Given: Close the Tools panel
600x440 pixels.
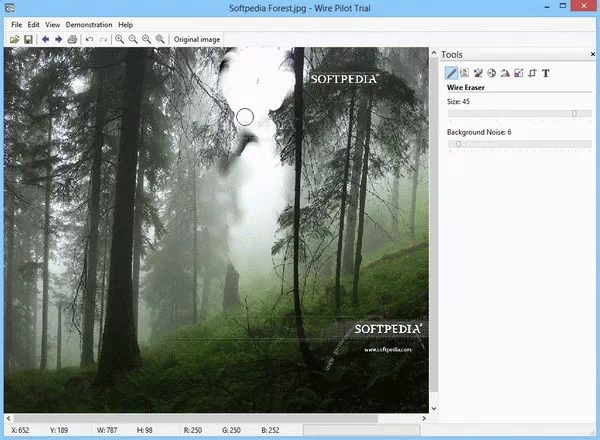Looking at the screenshot, I should click(591, 54).
